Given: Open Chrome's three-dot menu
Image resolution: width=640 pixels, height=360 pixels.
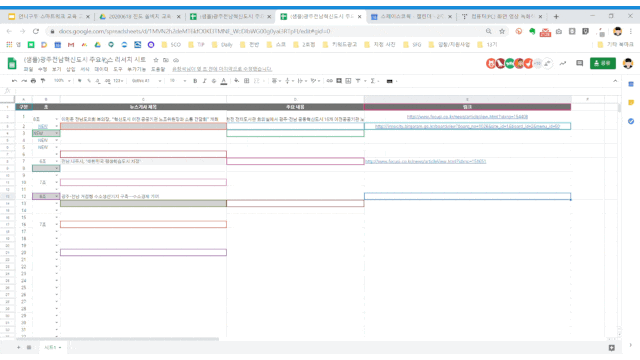Looking at the screenshot, I should click(631, 31).
